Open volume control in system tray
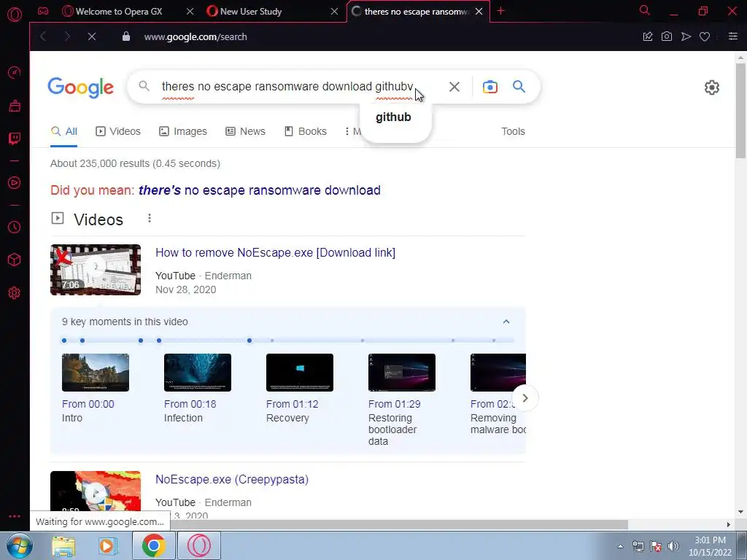Viewport: 747px width, 560px height. pos(673,546)
